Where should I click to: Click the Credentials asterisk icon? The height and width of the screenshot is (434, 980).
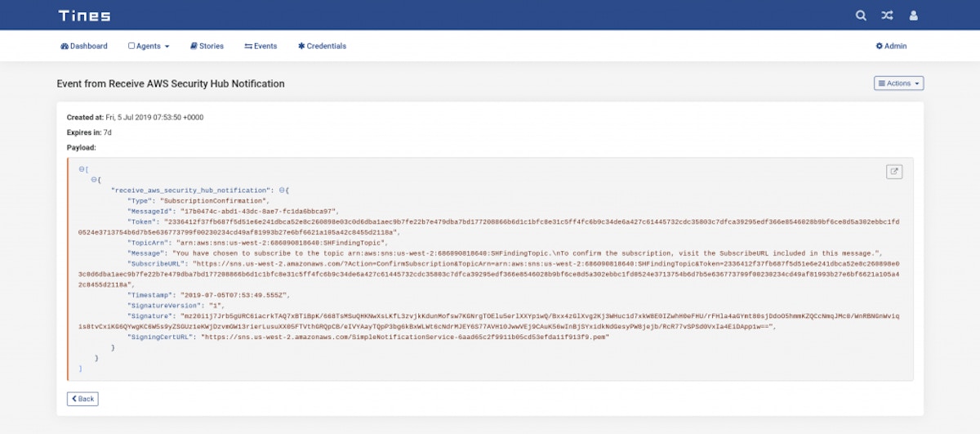pyautogui.click(x=301, y=47)
